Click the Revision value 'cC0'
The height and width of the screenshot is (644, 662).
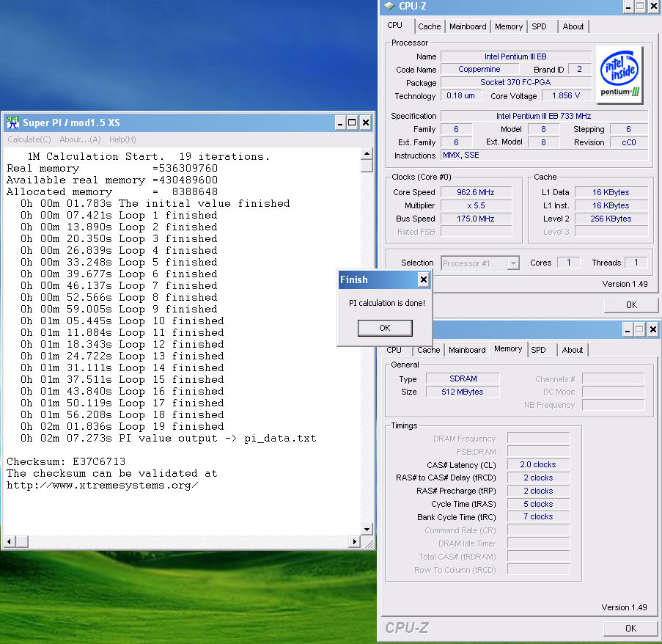(629, 142)
